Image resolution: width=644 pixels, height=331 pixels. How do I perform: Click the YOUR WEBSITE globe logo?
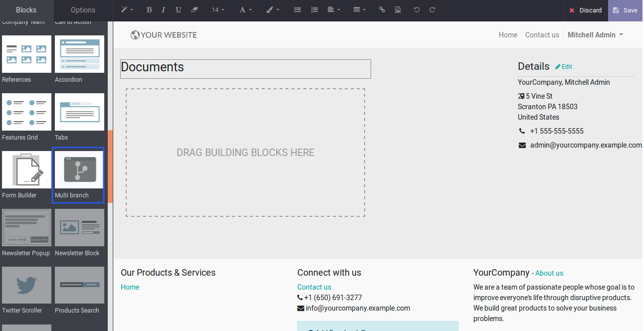(x=164, y=35)
